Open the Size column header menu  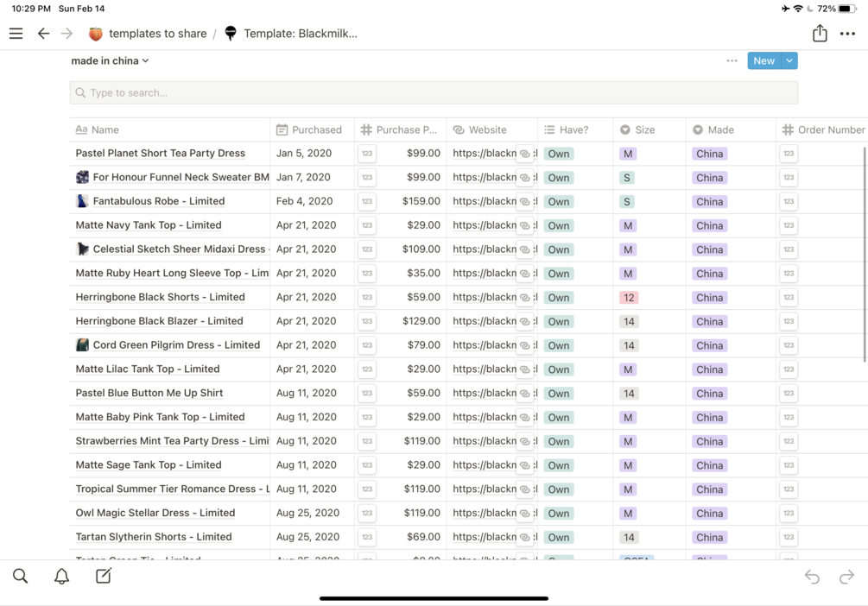[x=644, y=129]
